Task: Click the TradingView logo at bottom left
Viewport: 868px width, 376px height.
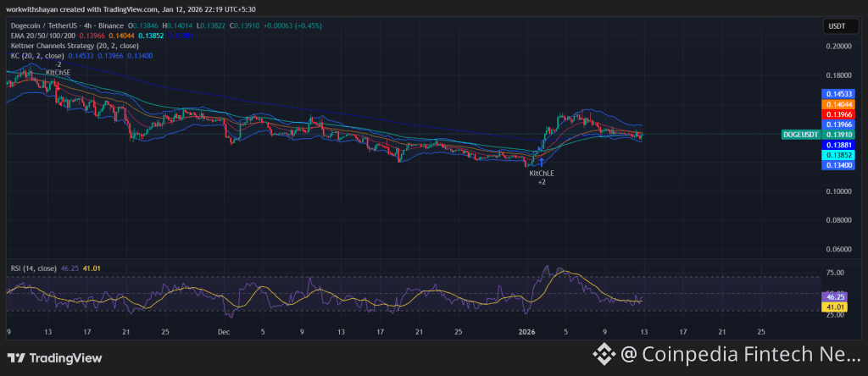Action: pyautogui.click(x=55, y=359)
